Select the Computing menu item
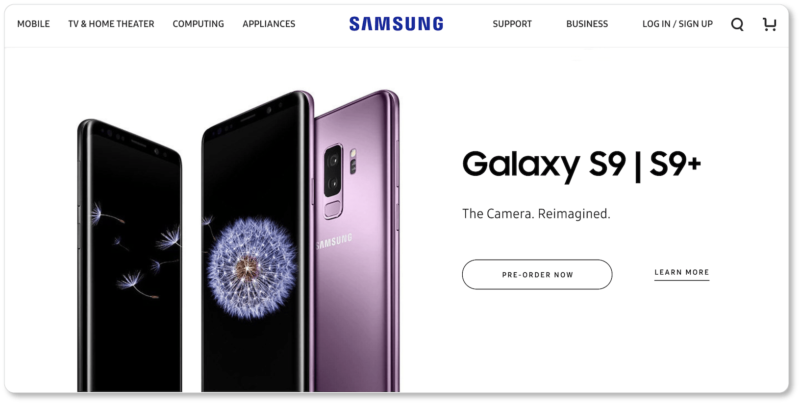800x404 pixels. pos(198,24)
